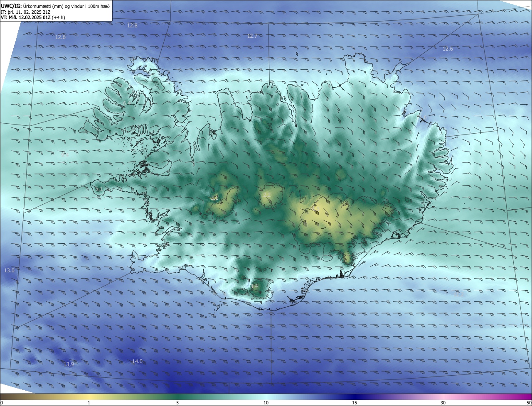
Task: Click the 12.8 value label on the map
Action: click(x=132, y=25)
